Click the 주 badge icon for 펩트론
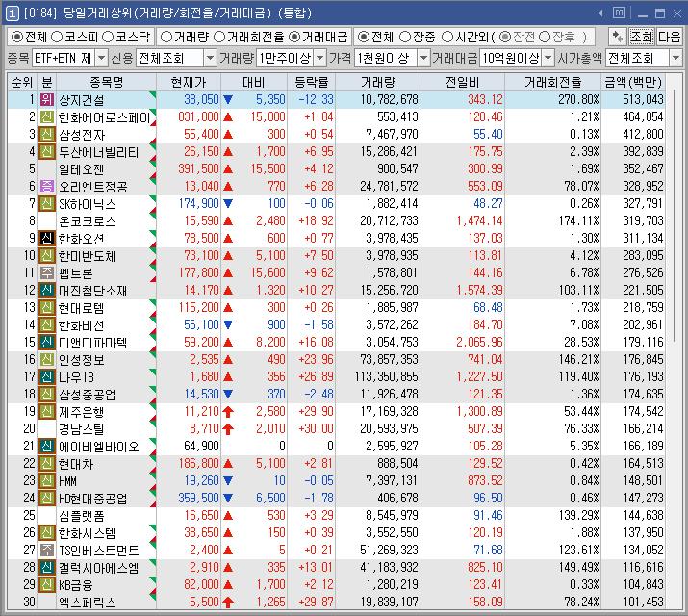The height and width of the screenshot is (616, 688). pyautogui.click(x=47, y=273)
